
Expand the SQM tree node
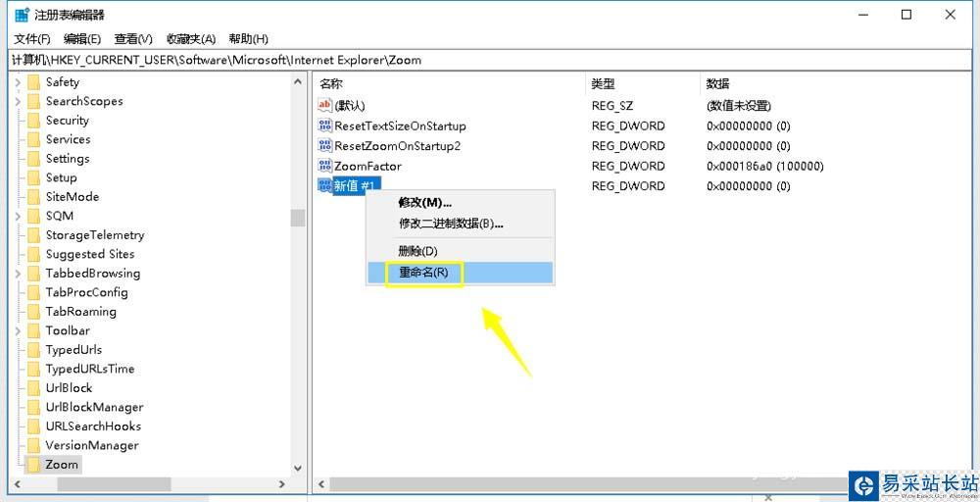pyautogui.click(x=18, y=216)
